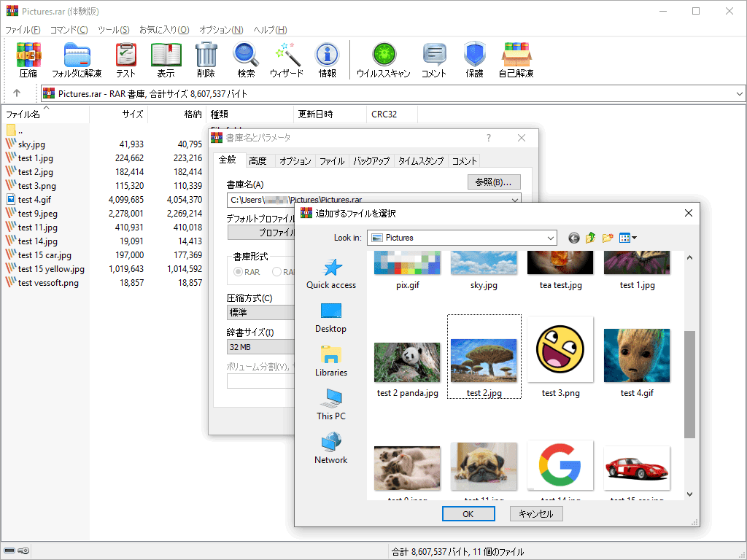Click the up one level folder icon
Screen dimensions: 747x560
[x=590, y=238]
